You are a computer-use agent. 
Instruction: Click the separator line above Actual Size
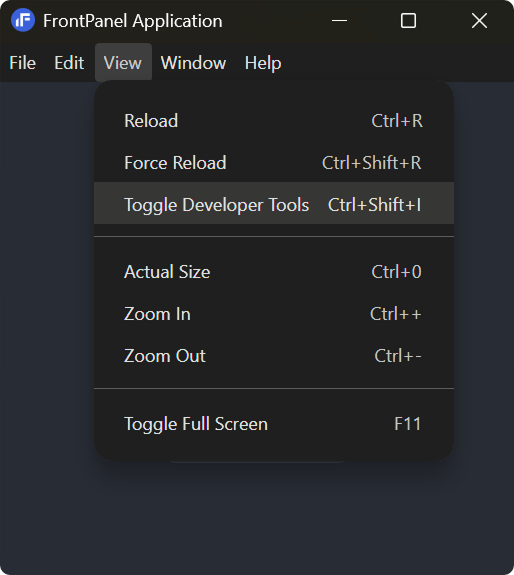coord(274,237)
